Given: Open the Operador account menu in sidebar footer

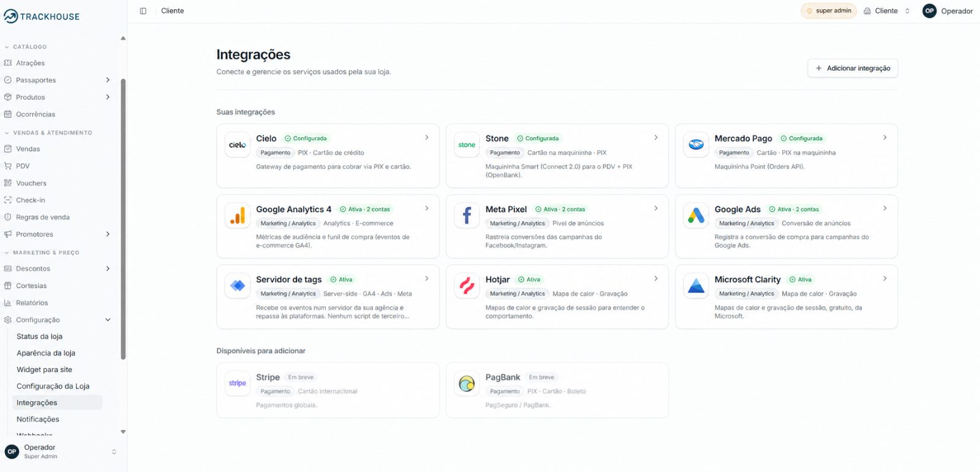Looking at the screenshot, I should tap(60, 452).
